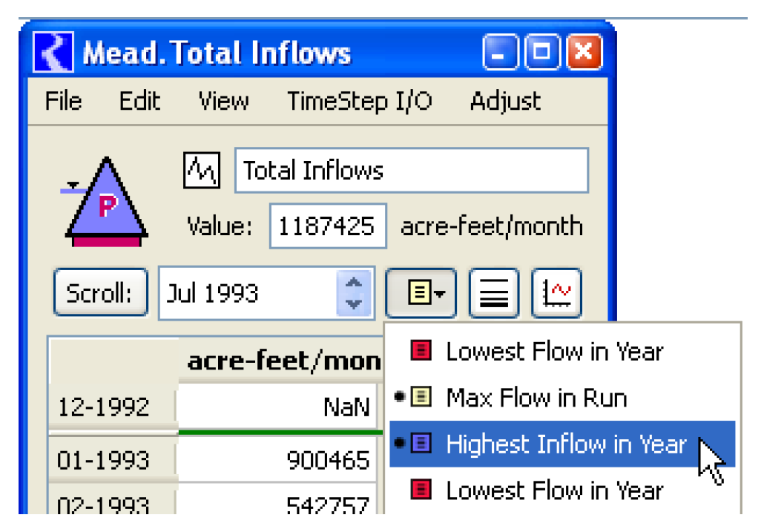
Task: Click the application logo in title bar
Action: [53, 53]
